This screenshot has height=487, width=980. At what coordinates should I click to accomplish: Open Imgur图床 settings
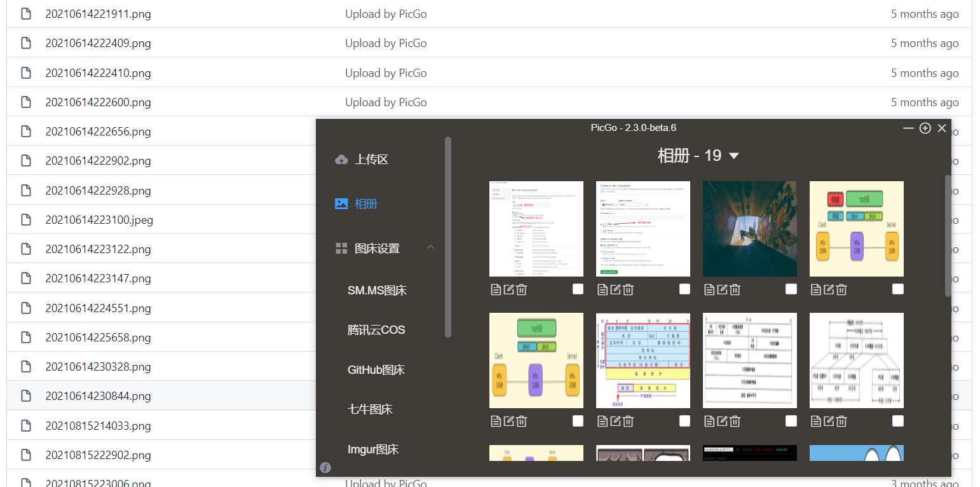click(373, 449)
